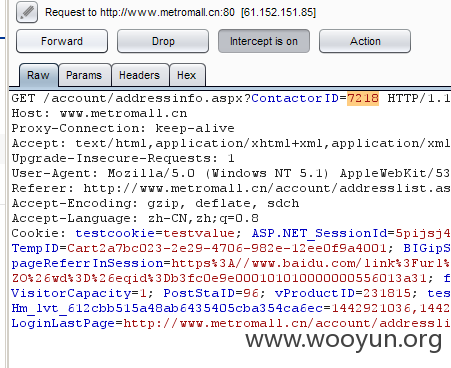Click the TempID Cart cookie value

227,248
